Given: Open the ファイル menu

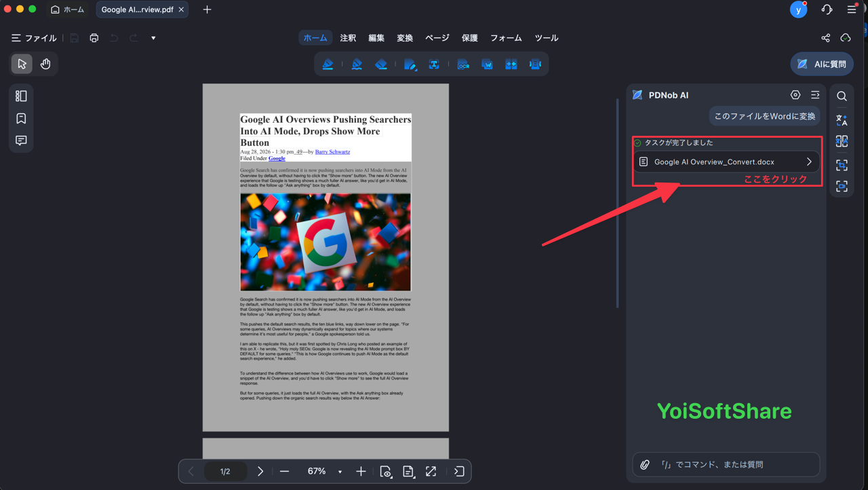Looking at the screenshot, I should click(34, 38).
